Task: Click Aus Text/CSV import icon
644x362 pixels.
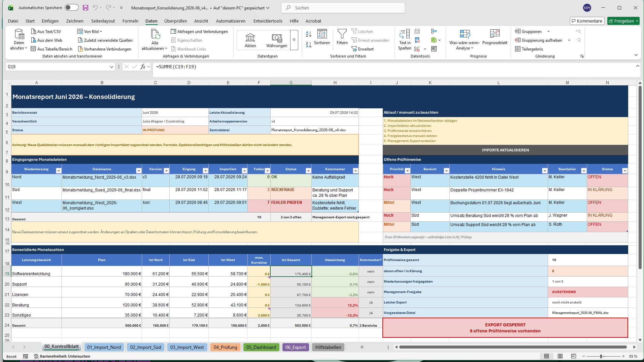Action: [33, 31]
